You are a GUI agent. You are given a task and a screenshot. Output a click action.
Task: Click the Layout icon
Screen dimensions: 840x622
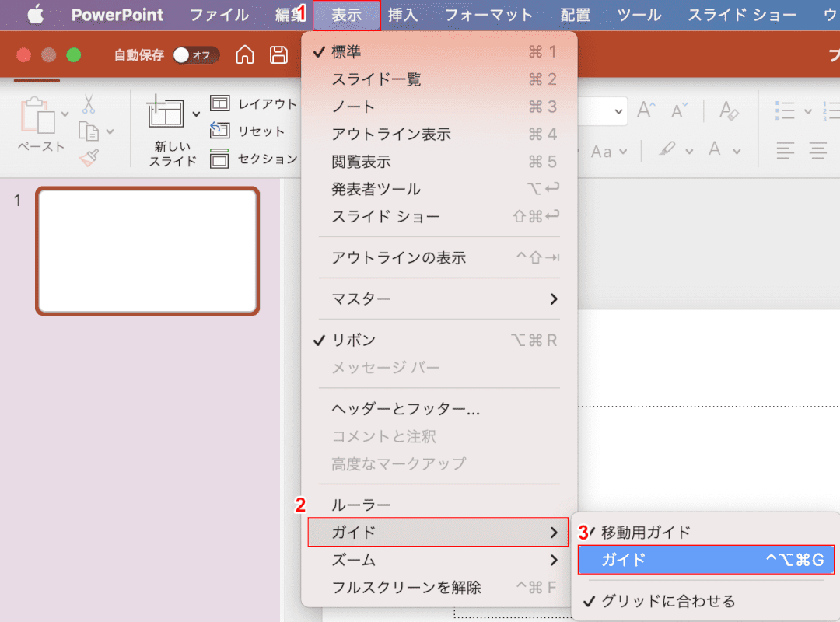tap(219, 103)
